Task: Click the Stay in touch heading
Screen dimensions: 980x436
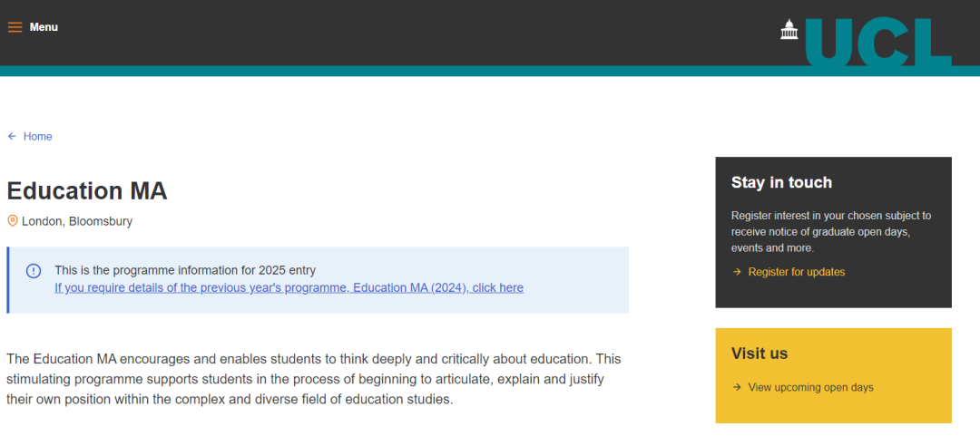Action: point(781,182)
